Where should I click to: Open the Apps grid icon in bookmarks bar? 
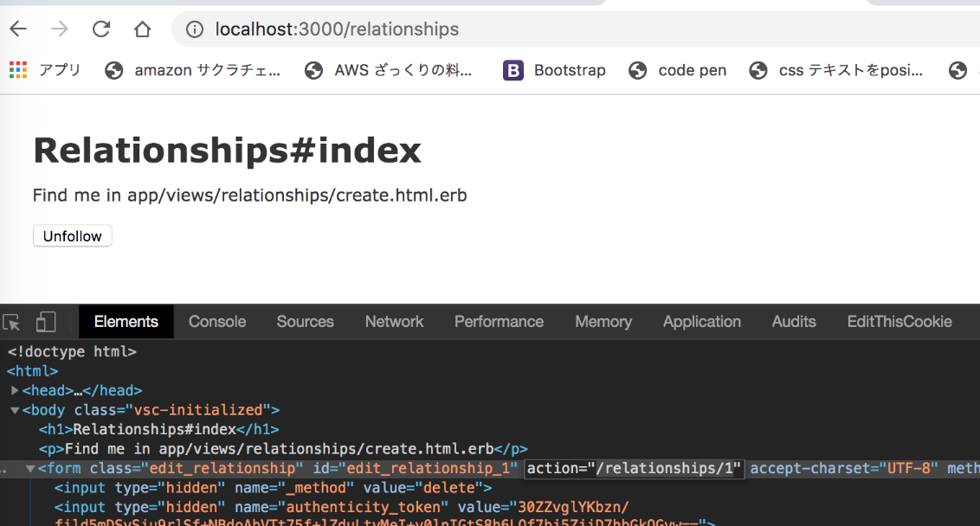tap(18, 70)
